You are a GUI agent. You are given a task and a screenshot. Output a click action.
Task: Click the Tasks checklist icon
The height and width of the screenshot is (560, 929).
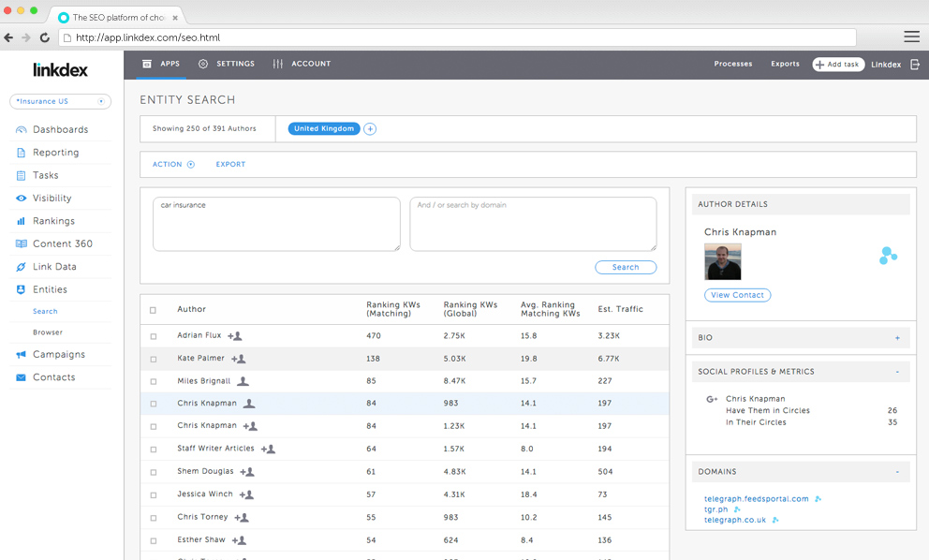point(22,175)
